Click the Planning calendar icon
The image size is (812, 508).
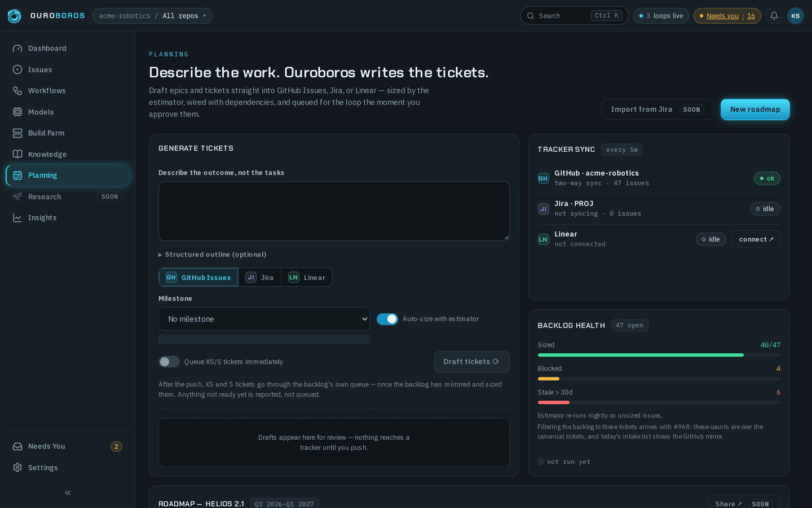(17, 176)
